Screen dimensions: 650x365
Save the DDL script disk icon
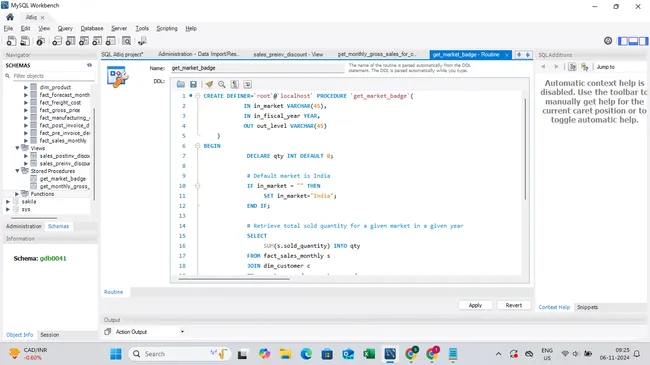click(x=193, y=84)
